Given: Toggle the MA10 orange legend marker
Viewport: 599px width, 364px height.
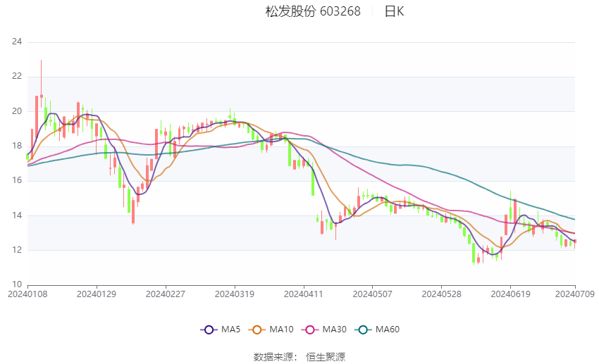Looking at the screenshot, I should 257,330.
